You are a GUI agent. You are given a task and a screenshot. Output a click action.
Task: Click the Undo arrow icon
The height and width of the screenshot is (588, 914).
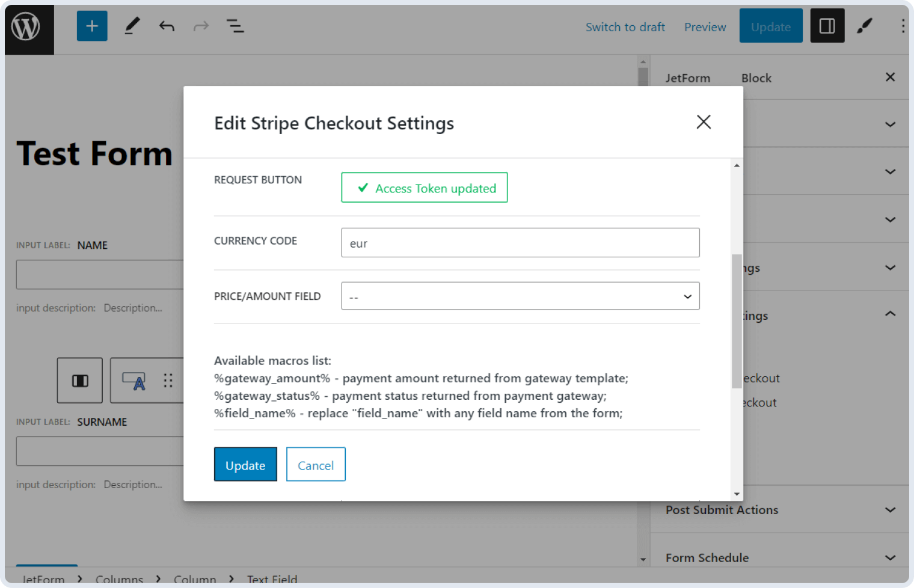167,25
